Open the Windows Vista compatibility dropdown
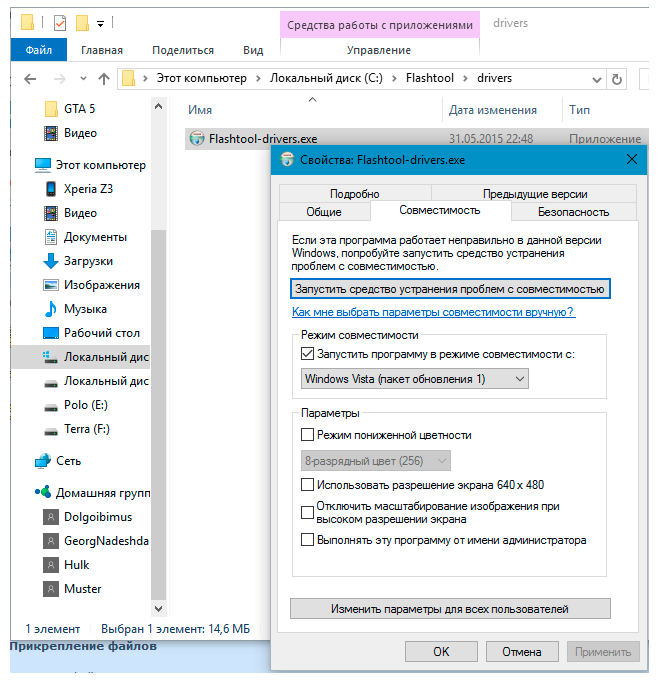Screen dimensions: 658x682 tap(414, 379)
